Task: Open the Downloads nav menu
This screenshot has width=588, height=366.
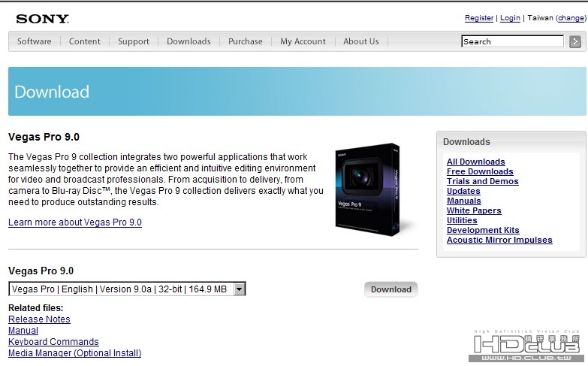Action: [x=188, y=41]
